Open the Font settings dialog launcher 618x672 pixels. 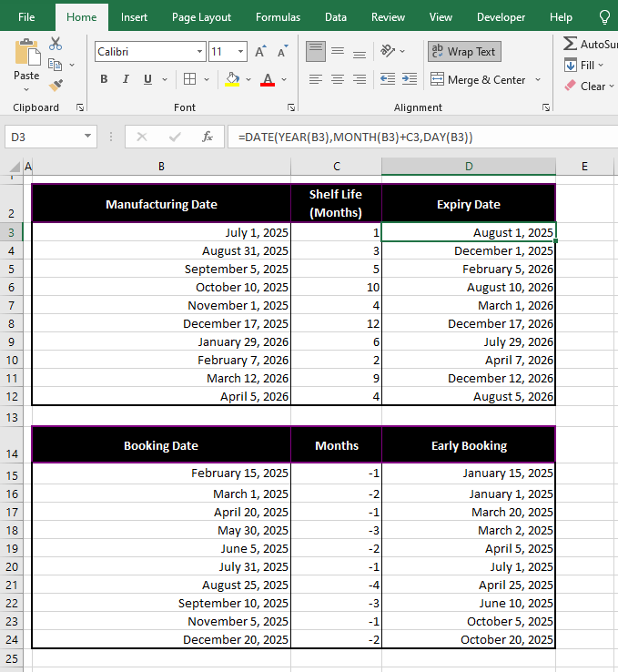click(x=291, y=107)
